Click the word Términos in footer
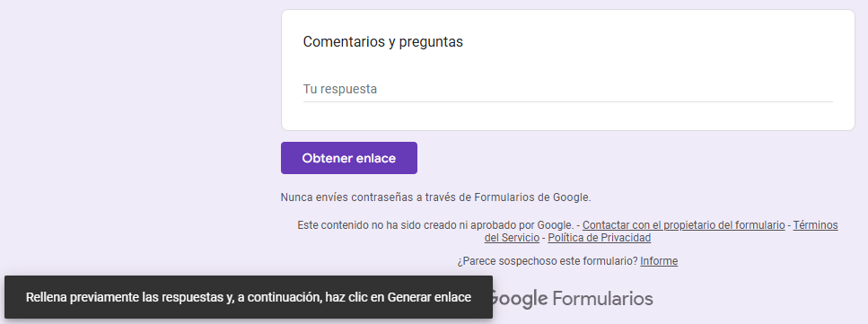868x324 pixels. 815,225
